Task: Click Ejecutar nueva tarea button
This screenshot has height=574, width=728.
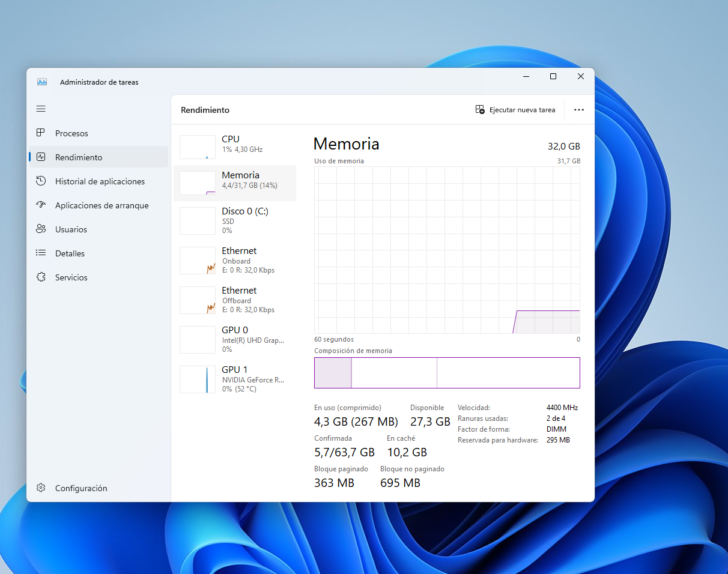Action: 515,110
